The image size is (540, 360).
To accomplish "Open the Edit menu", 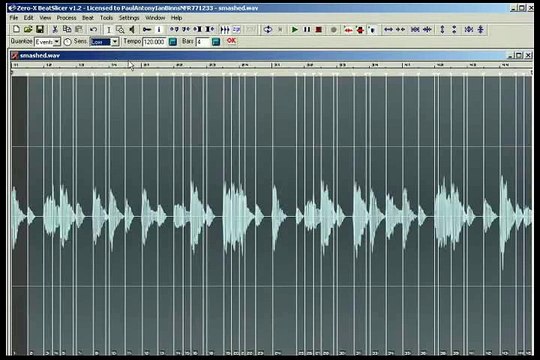I will coord(28,18).
